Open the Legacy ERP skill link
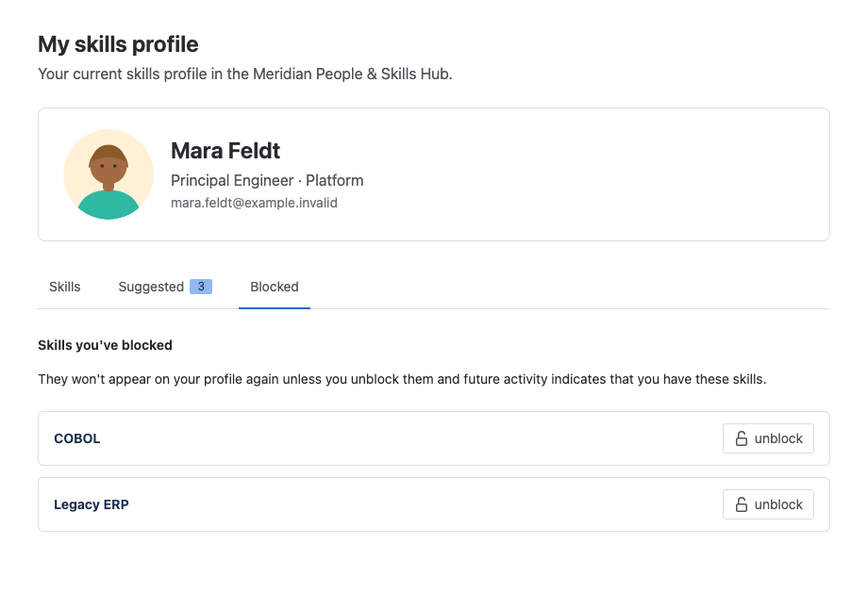The width and height of the screenshot is (868, 594). (x=92, y=504)
